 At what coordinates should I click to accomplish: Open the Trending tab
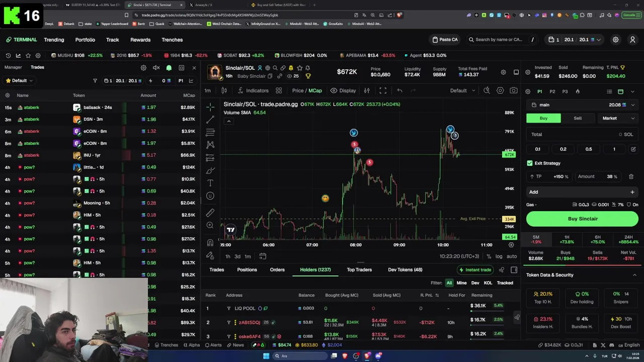point(54,40)
